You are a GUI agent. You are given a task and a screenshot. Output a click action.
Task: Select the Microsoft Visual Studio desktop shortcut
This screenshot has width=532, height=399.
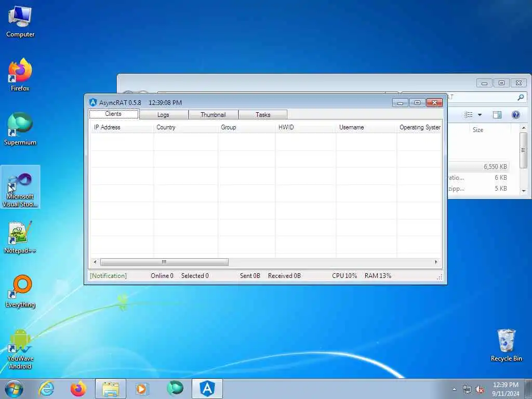(x=20, y=187)
